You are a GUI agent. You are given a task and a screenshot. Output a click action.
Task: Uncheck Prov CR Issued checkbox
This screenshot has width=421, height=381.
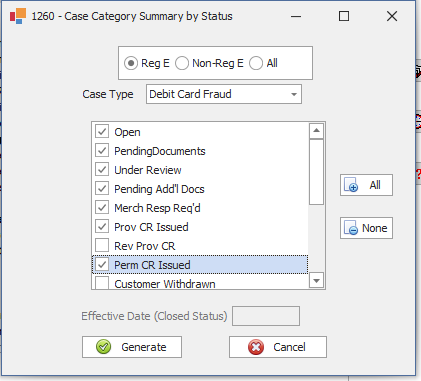click(x=102, y=226)
